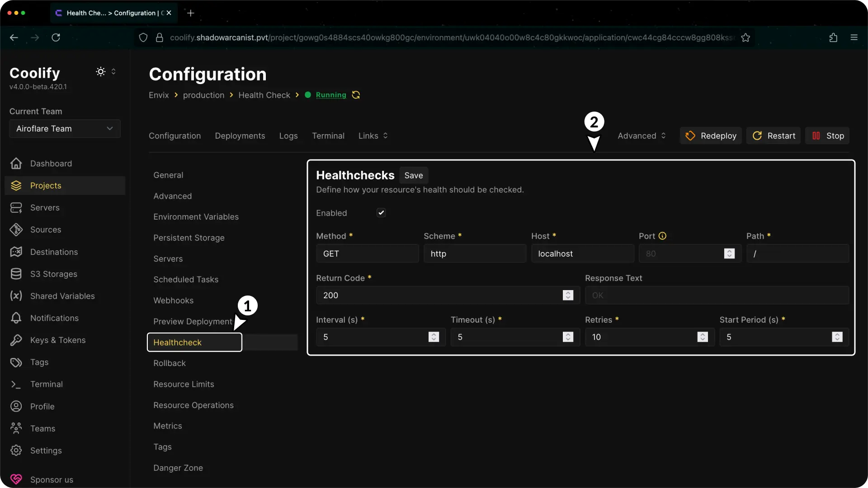Viewport: 868px width, 488px height.
Task: Click the Interval stepper arrows
Action: [434, 337]
